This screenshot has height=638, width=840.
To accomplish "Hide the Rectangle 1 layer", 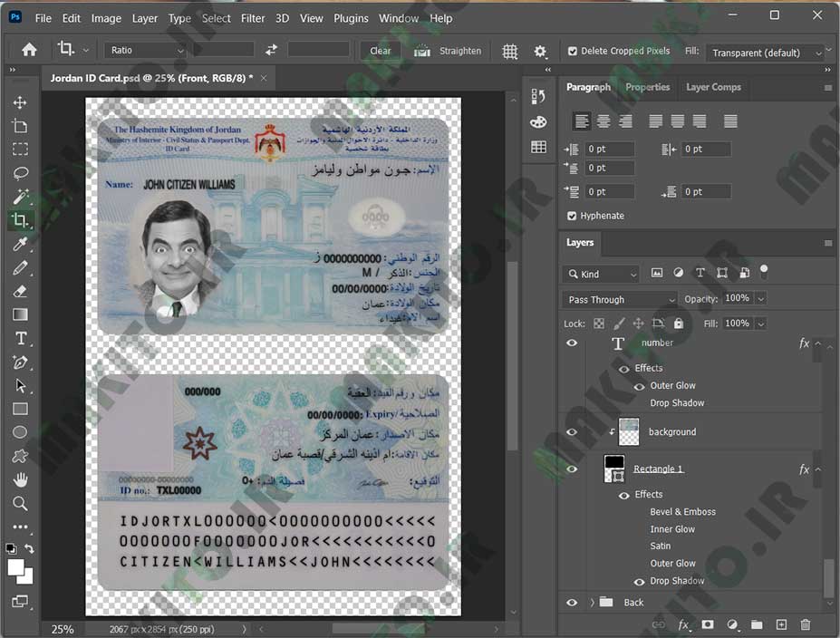I will (572, 469).
